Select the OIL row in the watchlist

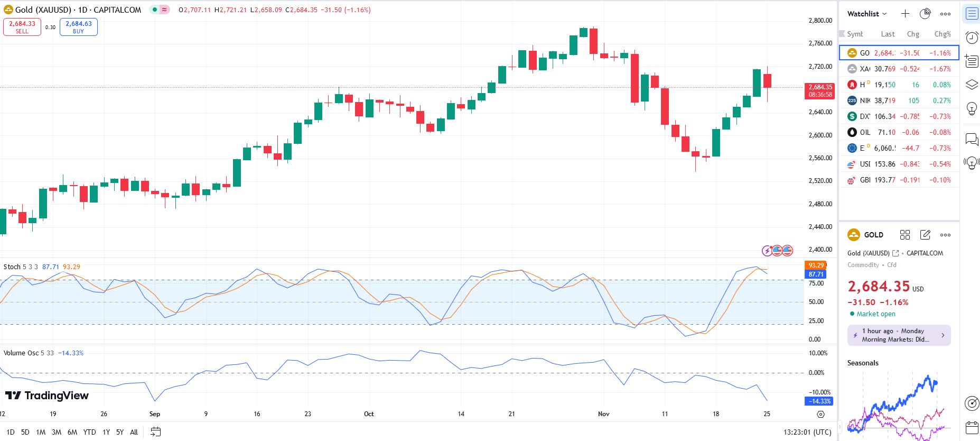click(x=899, y=132)
